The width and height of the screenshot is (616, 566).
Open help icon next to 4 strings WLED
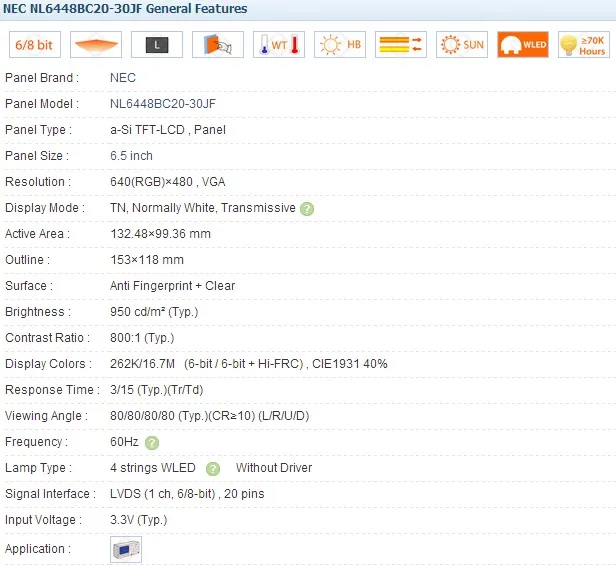213,469
